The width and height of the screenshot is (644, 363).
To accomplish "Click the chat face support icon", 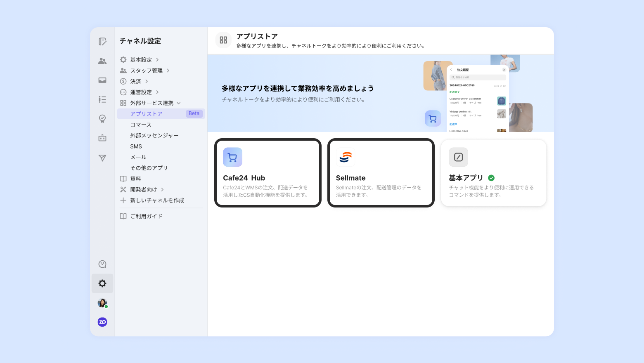I will tap(102, 264).
